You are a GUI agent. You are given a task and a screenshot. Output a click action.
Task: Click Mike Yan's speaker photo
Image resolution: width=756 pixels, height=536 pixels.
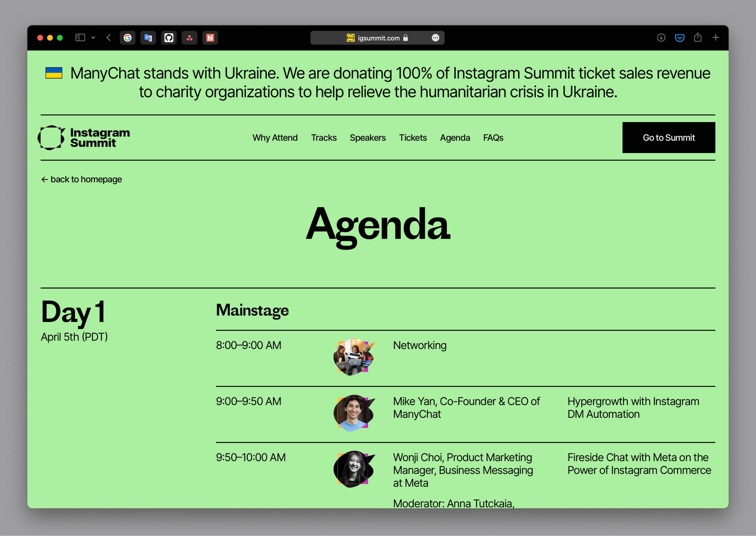354,413
